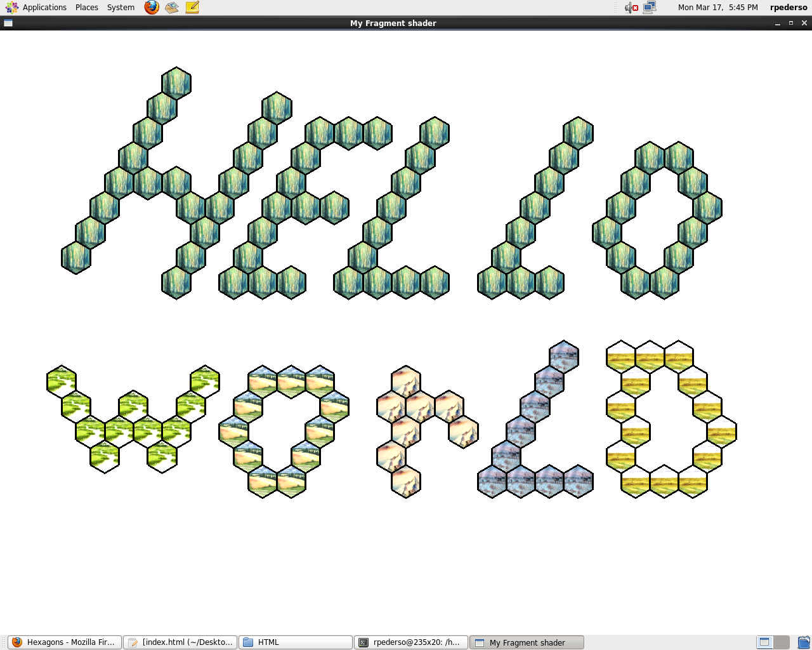Click the muted volume icon

(631, 8)
